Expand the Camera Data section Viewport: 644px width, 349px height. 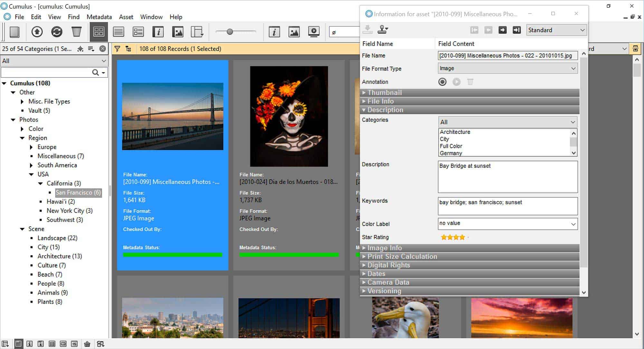pyautogui.click(x=388, y=282)
